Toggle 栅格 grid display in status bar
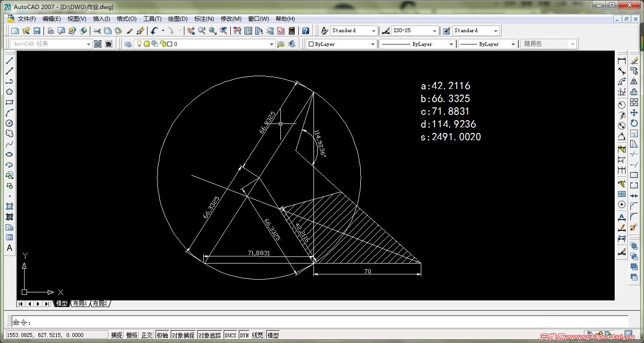The height and width of the screenshot is (343, 644). point(132,335)
